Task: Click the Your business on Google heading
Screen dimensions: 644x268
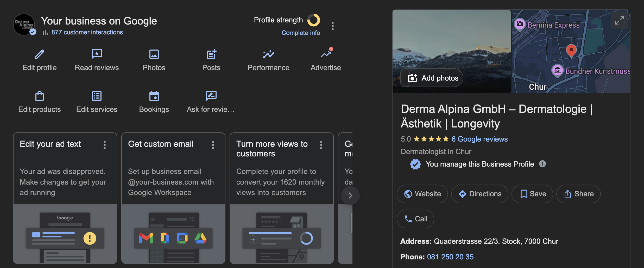Action: (99, 21)
